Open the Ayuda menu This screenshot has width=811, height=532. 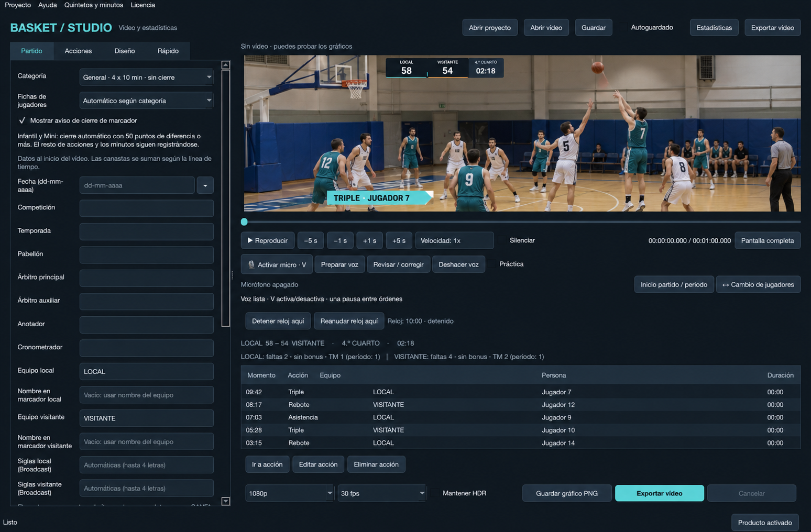[x=48, y=5]
